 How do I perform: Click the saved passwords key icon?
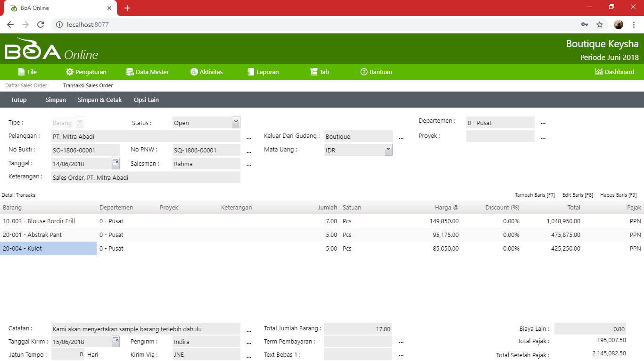click(585, 25)
